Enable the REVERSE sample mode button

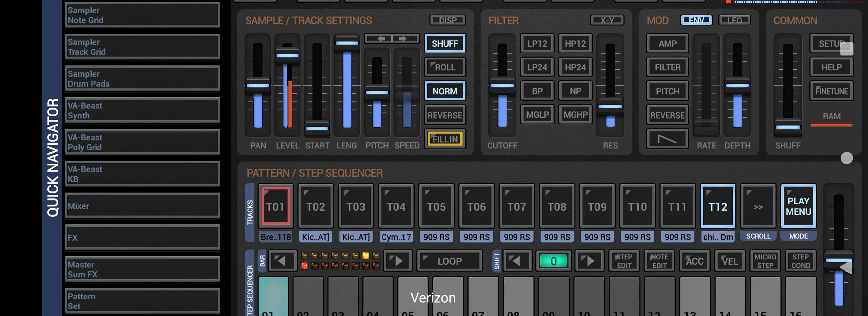[x=445, y=115]
